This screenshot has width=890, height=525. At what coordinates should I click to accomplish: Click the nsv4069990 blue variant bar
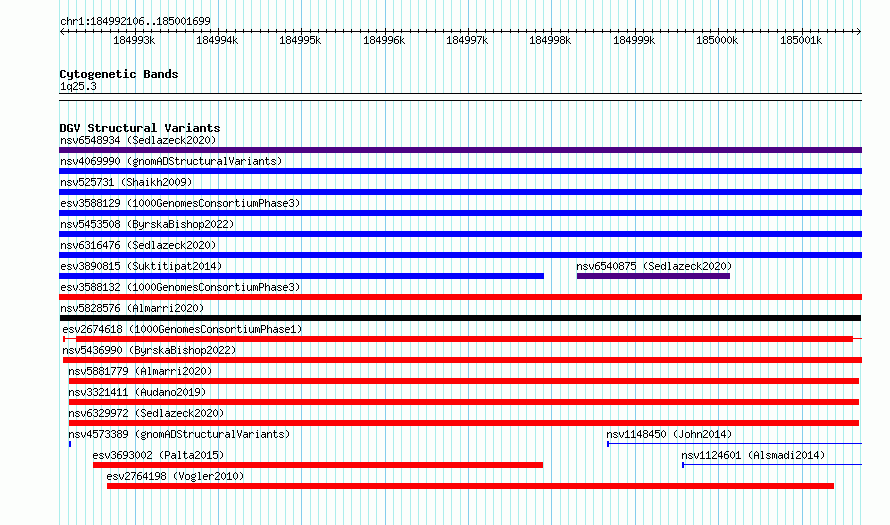(x=460, y=171)
